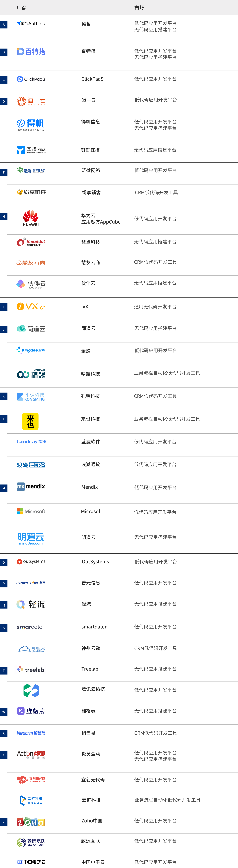Click the 精鲲 JKSTACK logo
The width and height of the screenshot is (238, 868).
pyautogui.click(x=31, y=374)
